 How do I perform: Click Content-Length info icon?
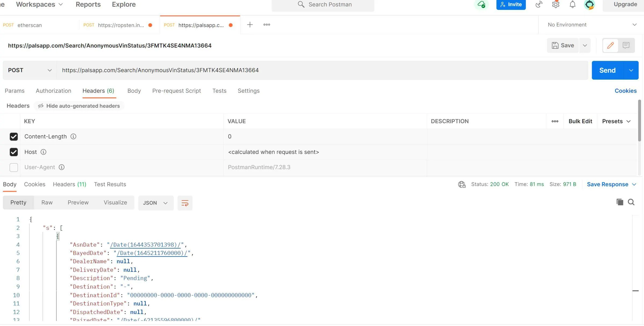(x=73, y=136)
